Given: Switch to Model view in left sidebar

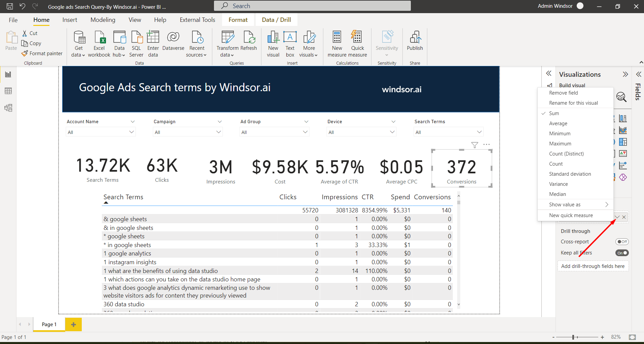Looking at the screenshot, I should [x=8, y=108].
